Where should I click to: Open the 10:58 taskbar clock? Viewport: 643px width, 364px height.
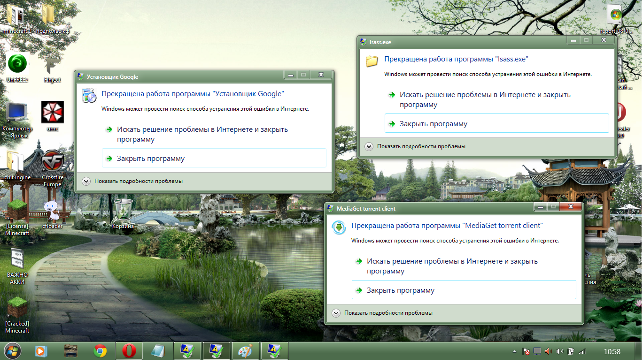pyautogui.click(x=612, y=351)
